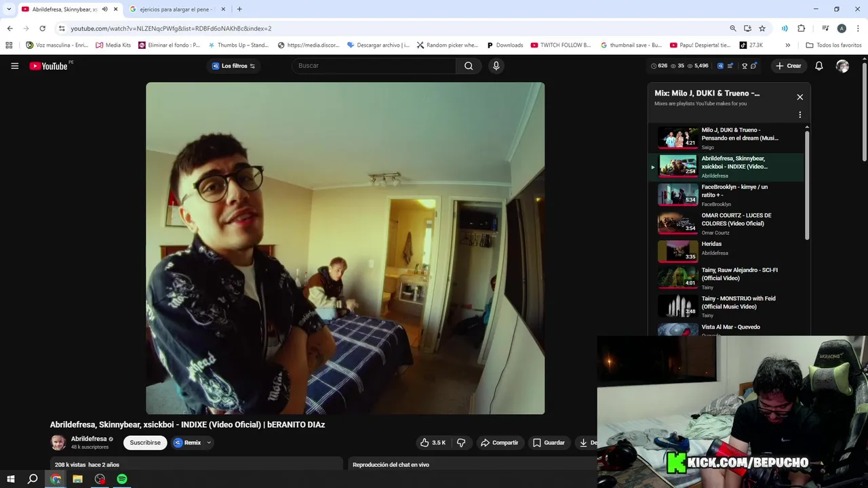Viewport: 868px width, 488px height.
Task: Open 'Media Kits' bookmark
Action: (113, 45)
